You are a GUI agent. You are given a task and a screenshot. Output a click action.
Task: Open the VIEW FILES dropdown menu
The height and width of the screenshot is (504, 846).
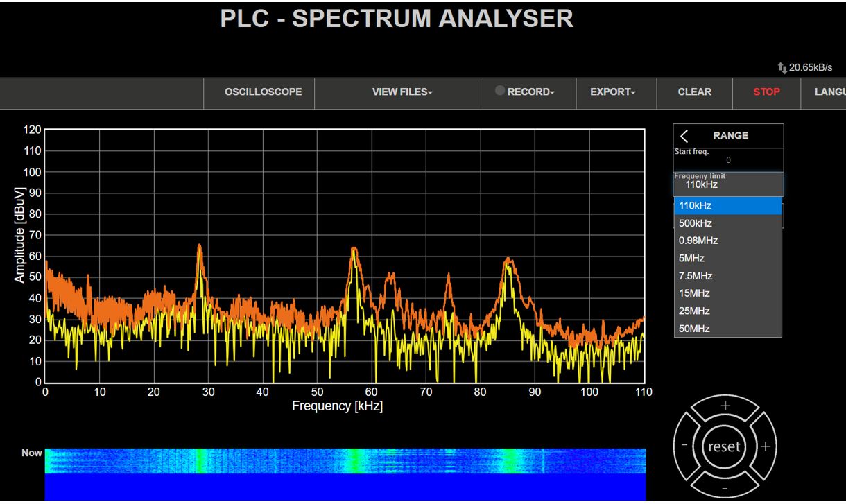(x=398, y=92)
